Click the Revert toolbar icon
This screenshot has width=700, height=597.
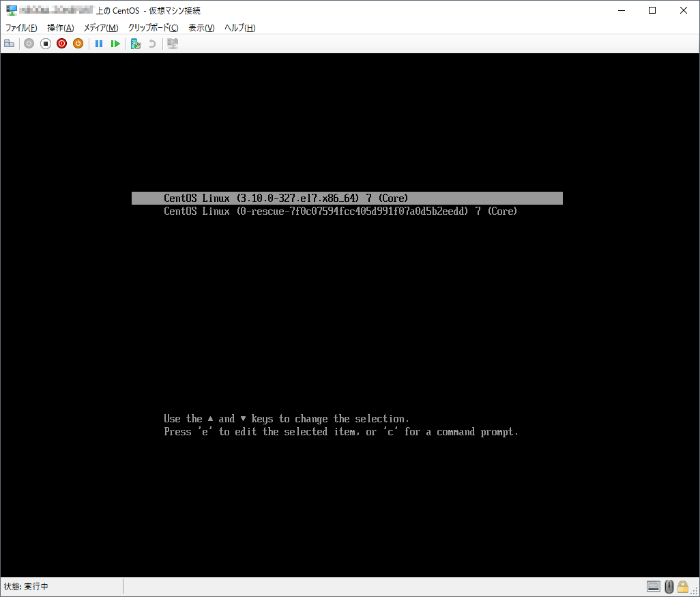152,44
